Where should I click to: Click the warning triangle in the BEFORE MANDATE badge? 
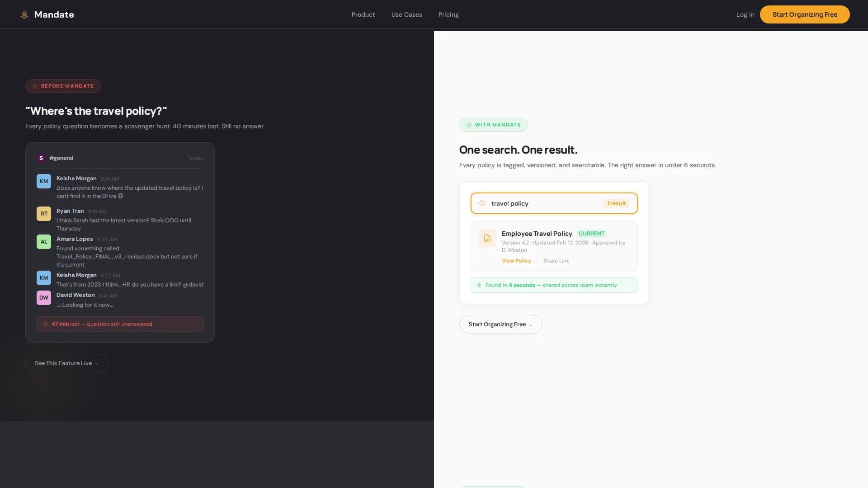coord(35,86)
